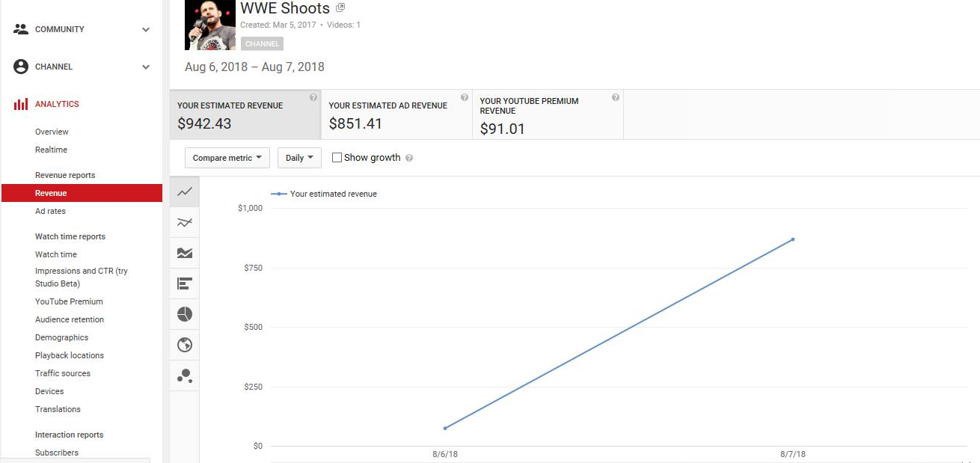Open the Translations report

tap(58, 409)
